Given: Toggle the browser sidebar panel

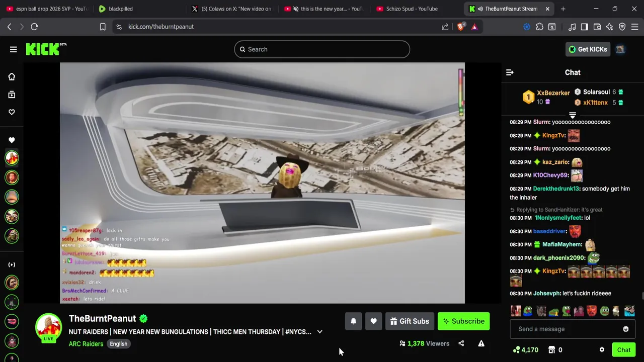Looking at the screenshot, I should [x=584, y=27].
